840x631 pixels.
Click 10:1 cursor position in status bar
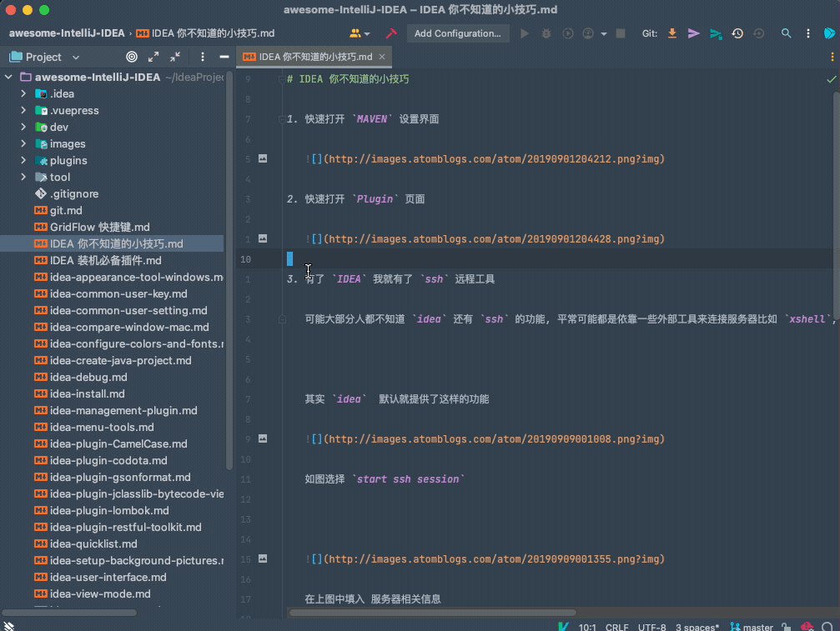coord(587,627)
